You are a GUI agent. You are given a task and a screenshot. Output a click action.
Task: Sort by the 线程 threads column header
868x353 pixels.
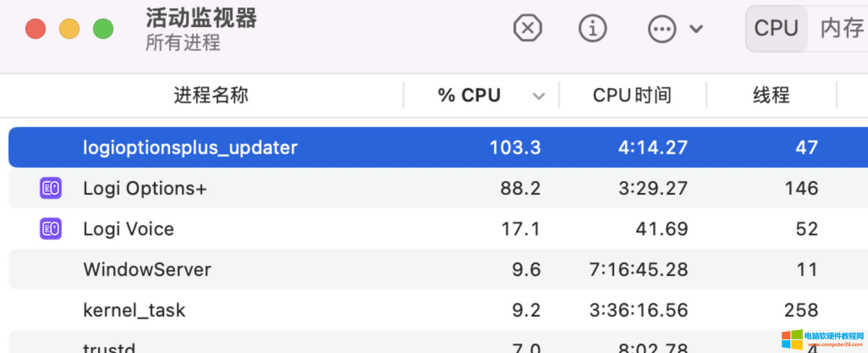[771, 95]
